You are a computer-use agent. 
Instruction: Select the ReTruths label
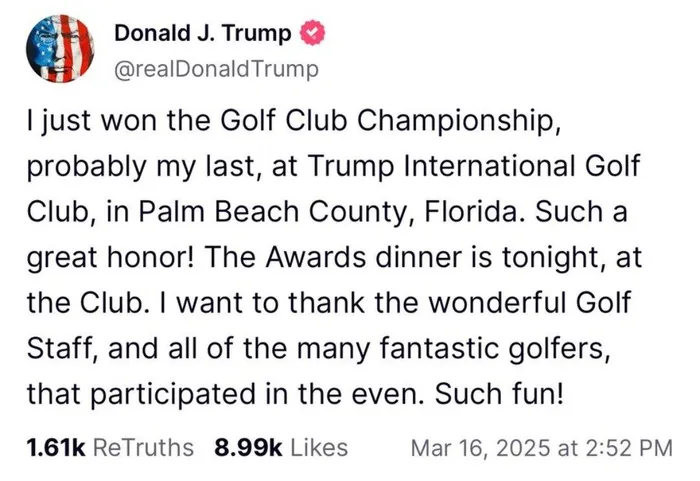click(x=143, y=448)
